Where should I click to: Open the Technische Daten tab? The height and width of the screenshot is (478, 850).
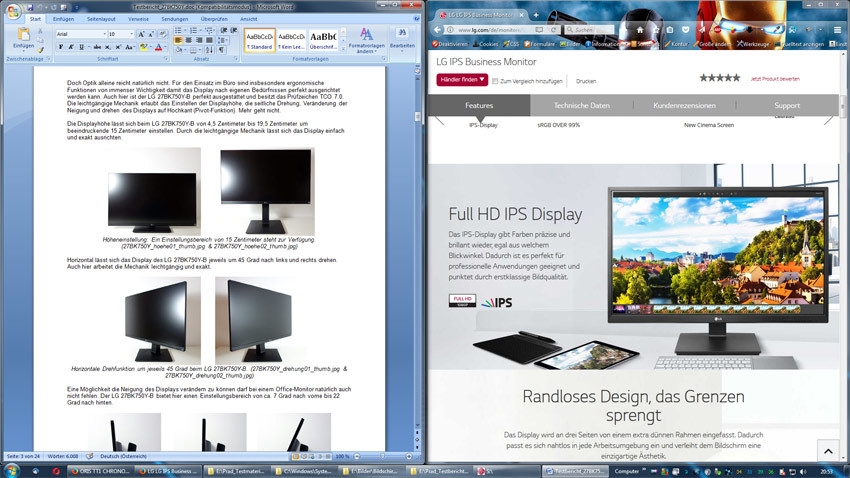[582, 106]
